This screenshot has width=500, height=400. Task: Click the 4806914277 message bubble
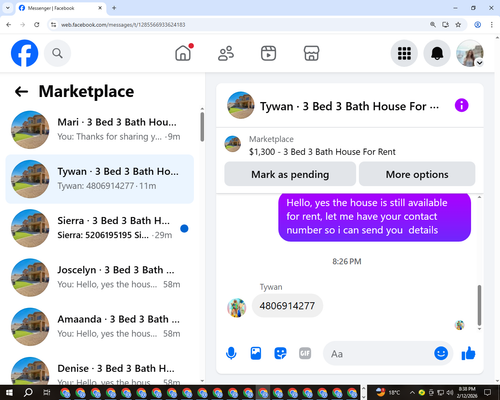point(287,306)
